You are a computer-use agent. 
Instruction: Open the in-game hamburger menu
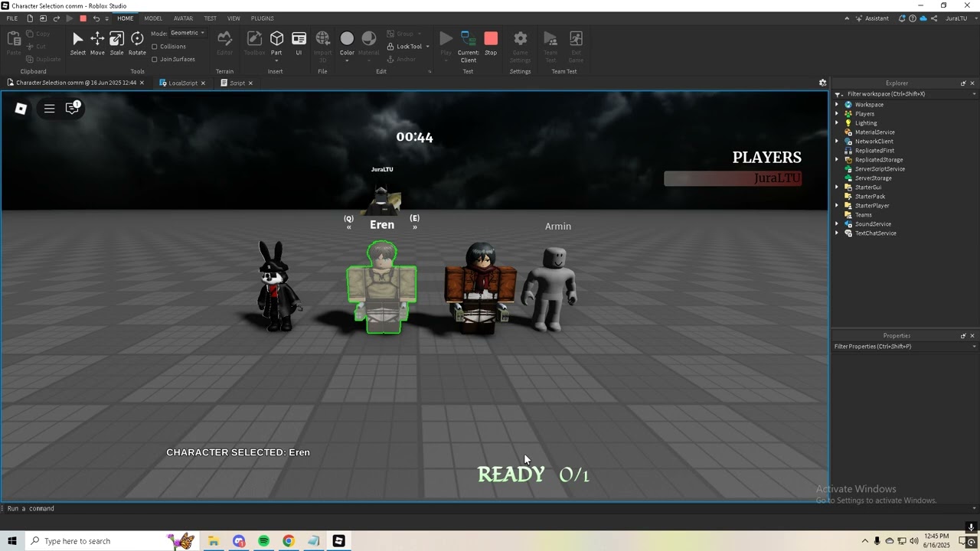coord(49,109)
